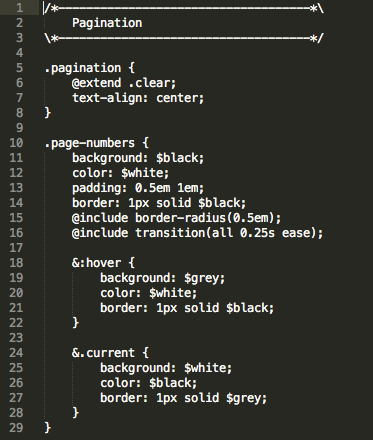The image size is (373, 440).
Task: Click the @extend .clear statement
Action: 124,83
